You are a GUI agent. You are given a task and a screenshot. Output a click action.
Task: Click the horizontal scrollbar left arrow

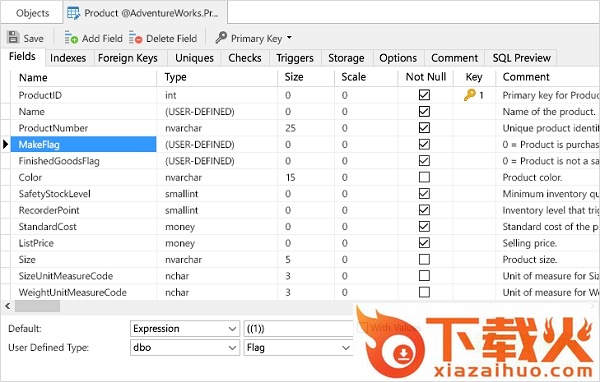(x=7, y=306)
